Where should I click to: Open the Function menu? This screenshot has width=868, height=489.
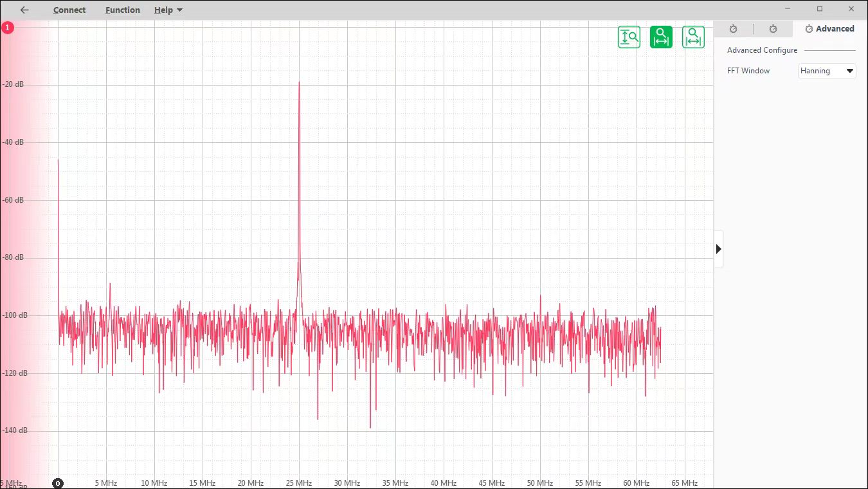123,10
